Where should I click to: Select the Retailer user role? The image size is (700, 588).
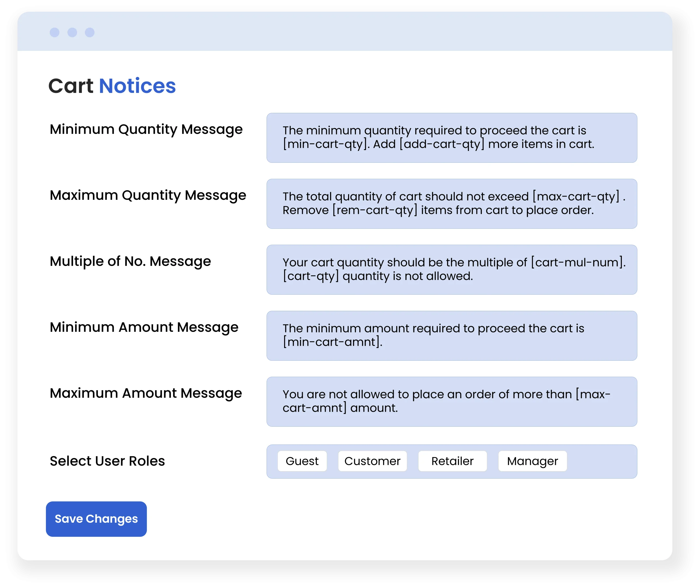coord(452,461)
